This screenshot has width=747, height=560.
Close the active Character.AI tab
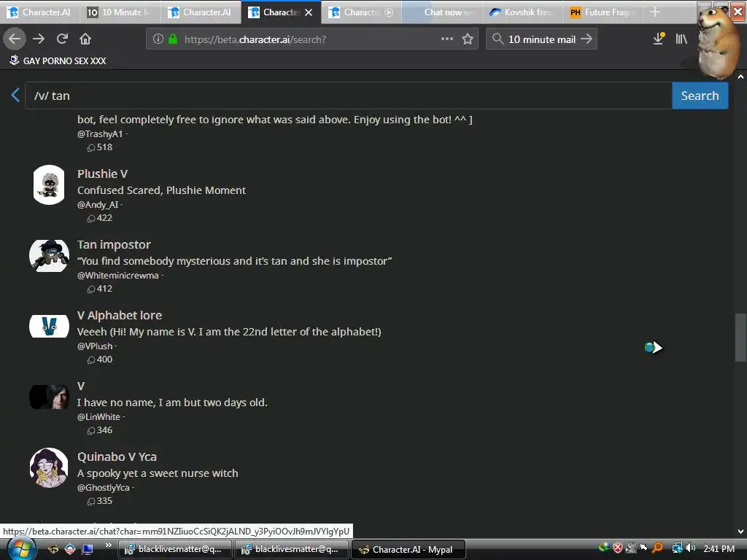point(309,12)
